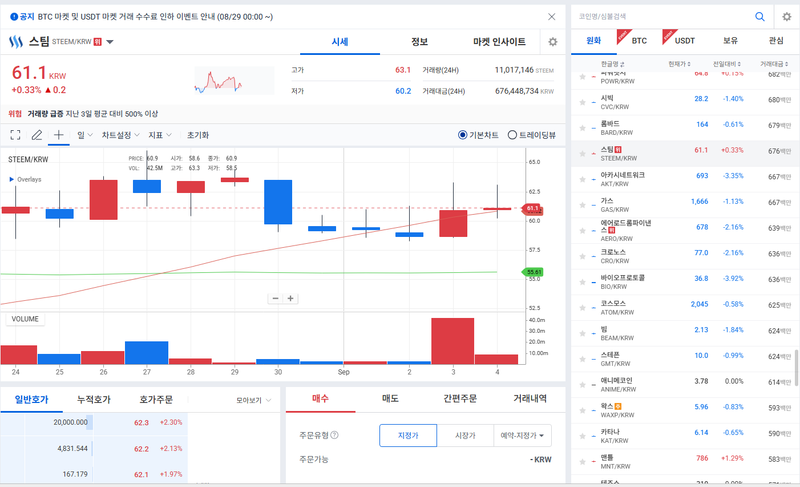Sort by 현재가 column header
This screenshot has width=800, height=487.
coord(680,64)
